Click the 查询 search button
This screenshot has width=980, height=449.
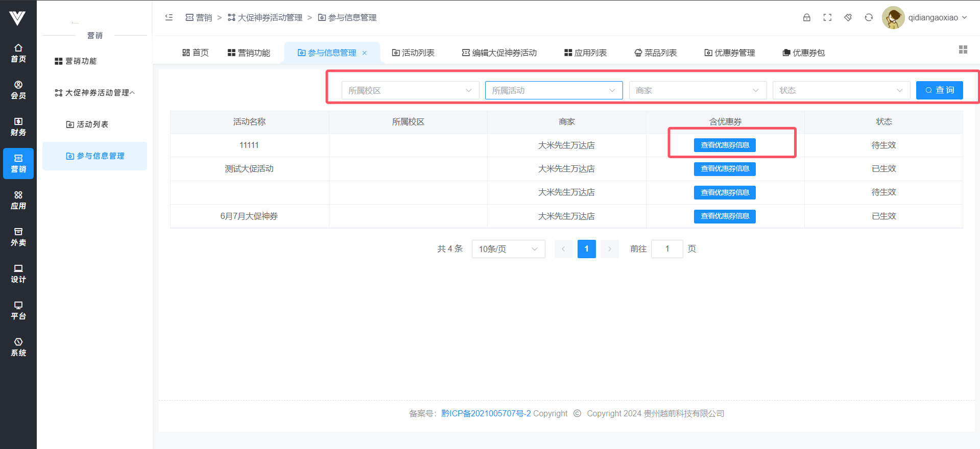click(x=939, y=90)
